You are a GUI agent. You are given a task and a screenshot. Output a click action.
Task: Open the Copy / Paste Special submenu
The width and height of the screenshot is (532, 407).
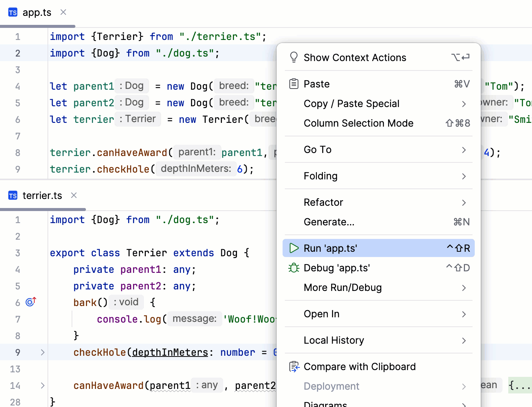pos(352,104)
